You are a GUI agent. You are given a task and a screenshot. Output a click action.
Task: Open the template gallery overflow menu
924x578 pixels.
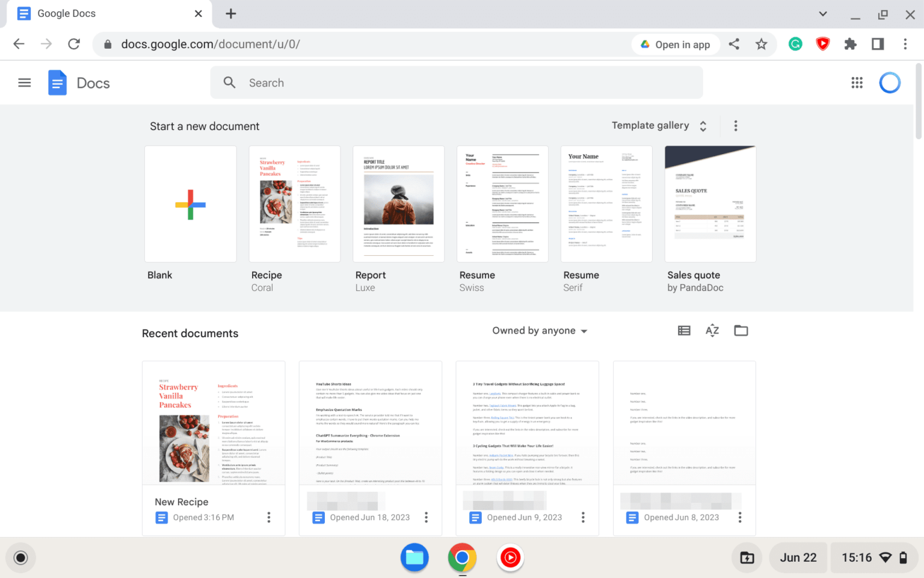736,125
